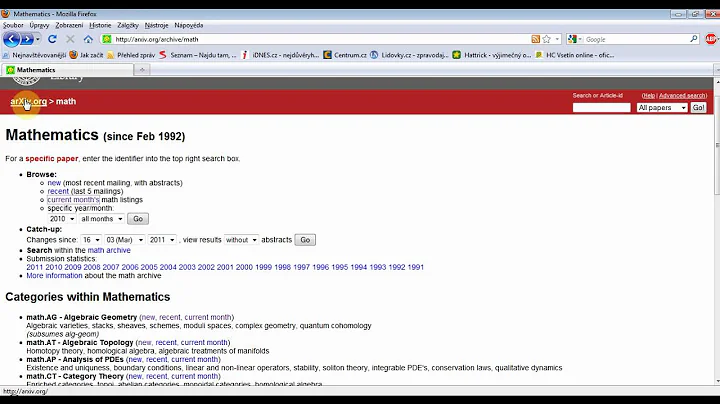This screenshot has height=404, width=720.
Task: Click Go button after abstracts
Action: 305,240
